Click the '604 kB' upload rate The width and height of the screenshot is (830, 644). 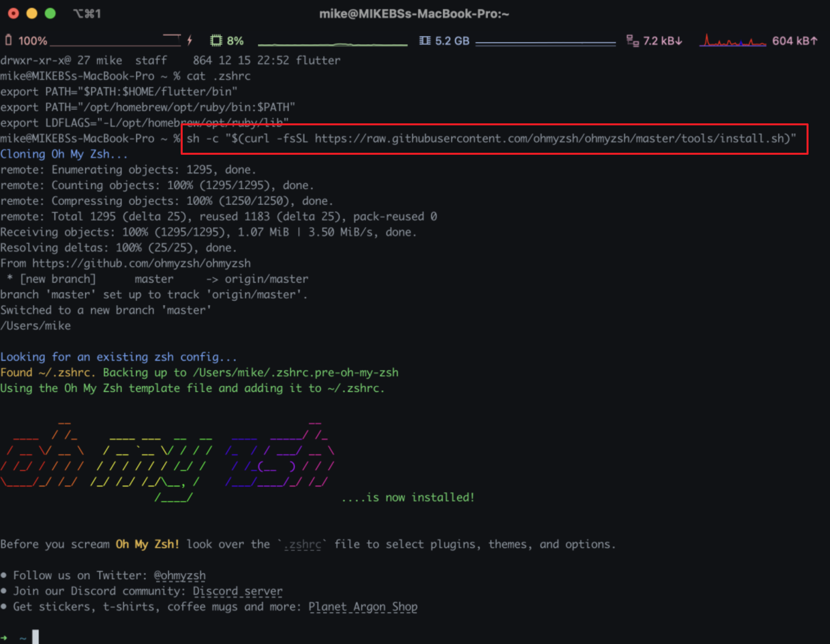[x=795, y=41]
